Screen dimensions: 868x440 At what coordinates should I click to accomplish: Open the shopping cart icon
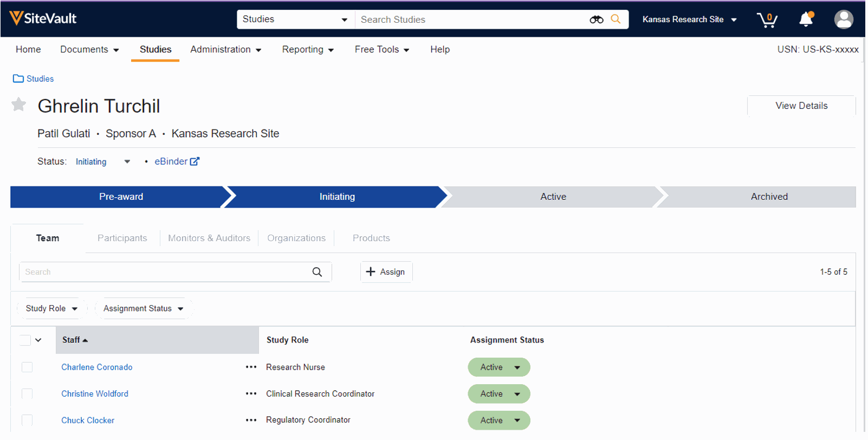click(x=767, y=20)
